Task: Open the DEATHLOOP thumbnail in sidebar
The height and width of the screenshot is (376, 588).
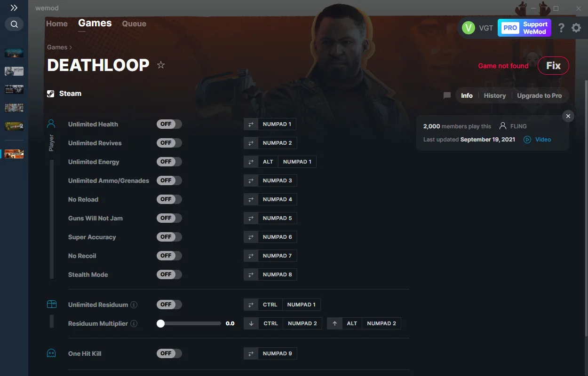Action: coord(14,154)
